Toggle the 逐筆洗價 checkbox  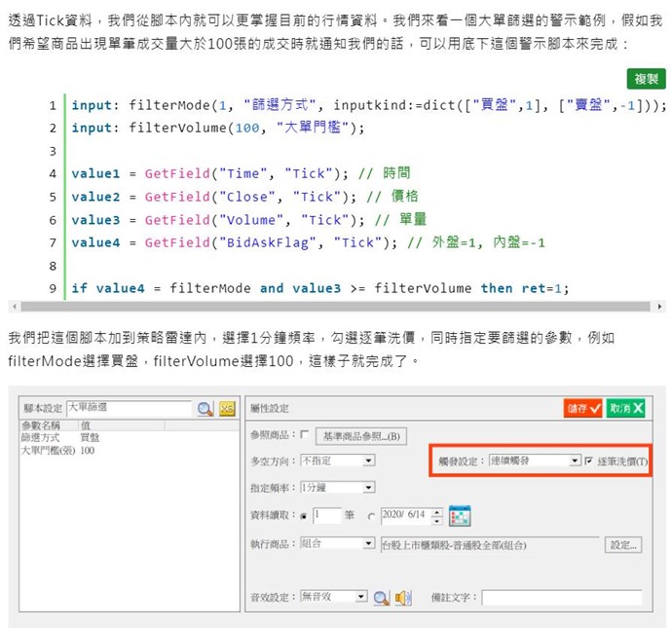click(589, 461)
